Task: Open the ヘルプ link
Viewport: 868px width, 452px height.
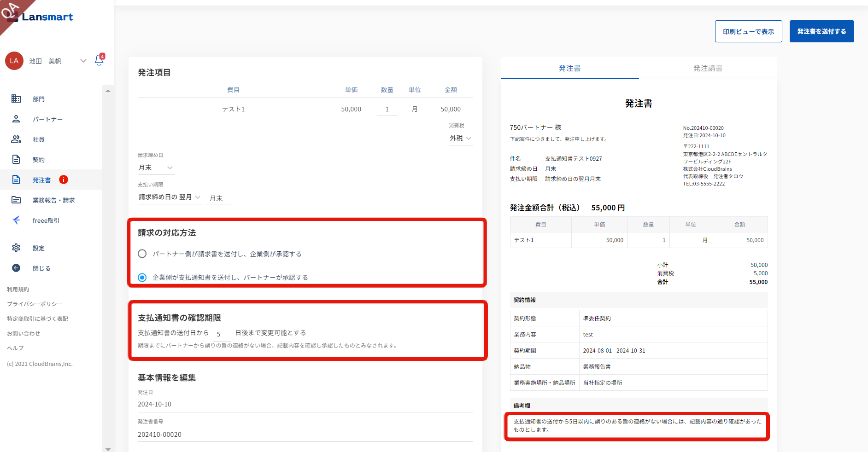Action: point(15,348)
